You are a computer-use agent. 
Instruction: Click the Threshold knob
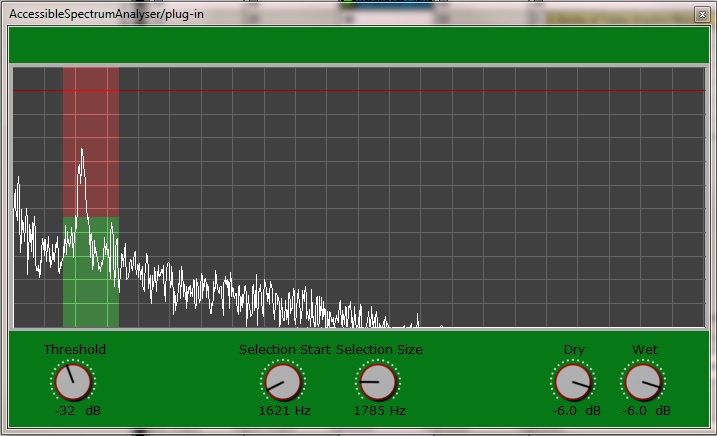pyautogui.click(x=73, y=381)
